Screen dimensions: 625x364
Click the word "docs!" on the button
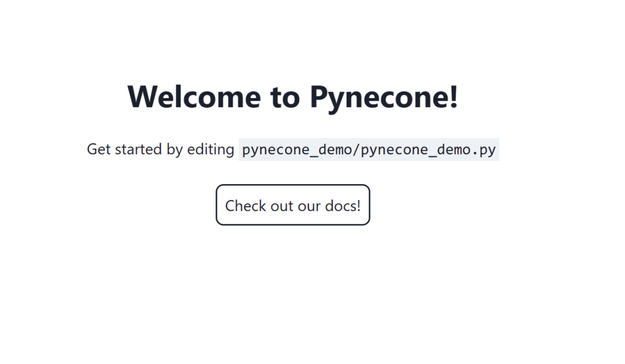343,205
